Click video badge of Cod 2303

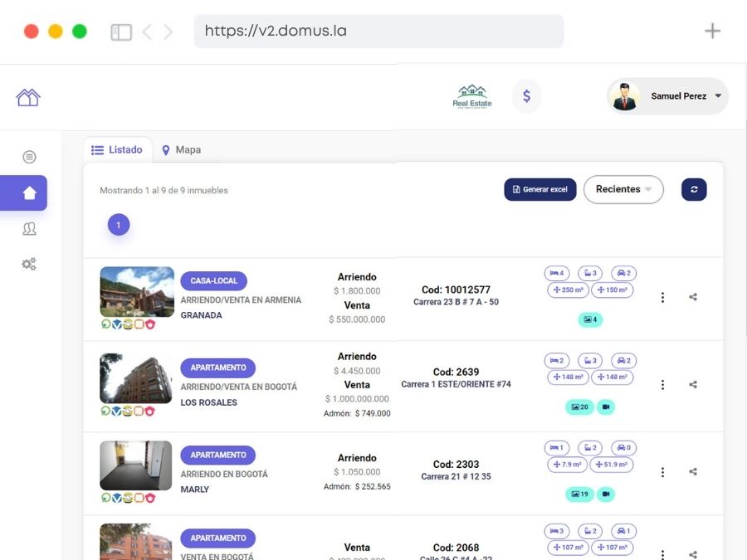[x=606, y=494]
